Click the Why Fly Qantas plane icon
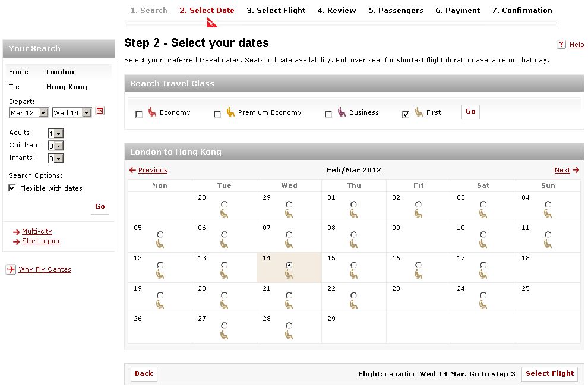Screen dimensions: 588x387 pos(10,269)
